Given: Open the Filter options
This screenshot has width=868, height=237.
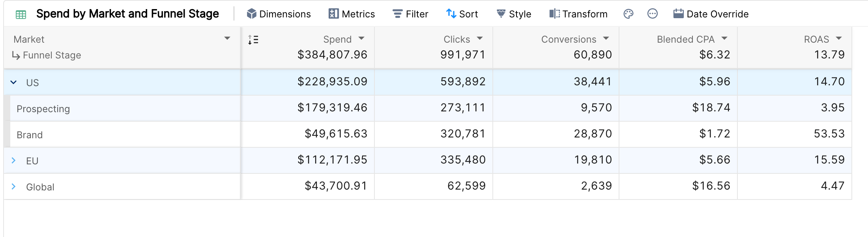Looking at the screenshot, I should (x=410, y=14).
